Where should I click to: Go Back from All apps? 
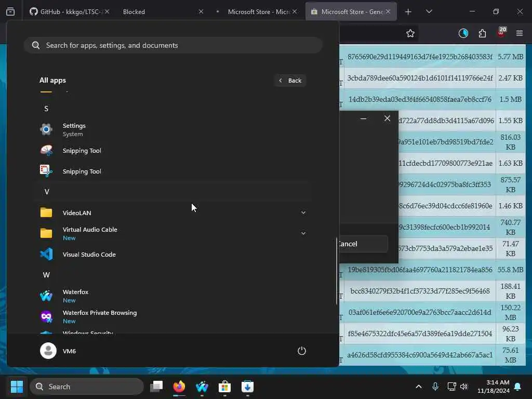(290, 81)
